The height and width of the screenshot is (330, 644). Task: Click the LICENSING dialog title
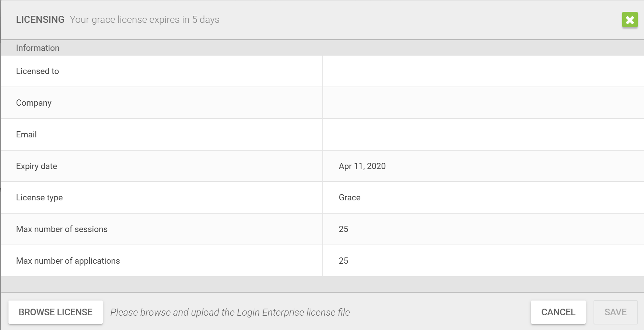click(x=40, y=20)
